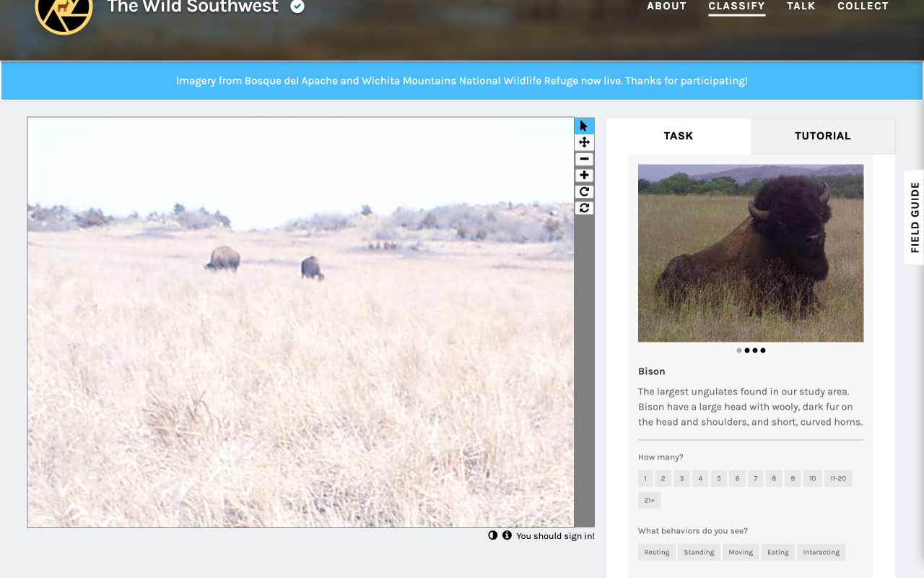Switch to the TASK tab
The image size is (924, 578).
[679, 136]
